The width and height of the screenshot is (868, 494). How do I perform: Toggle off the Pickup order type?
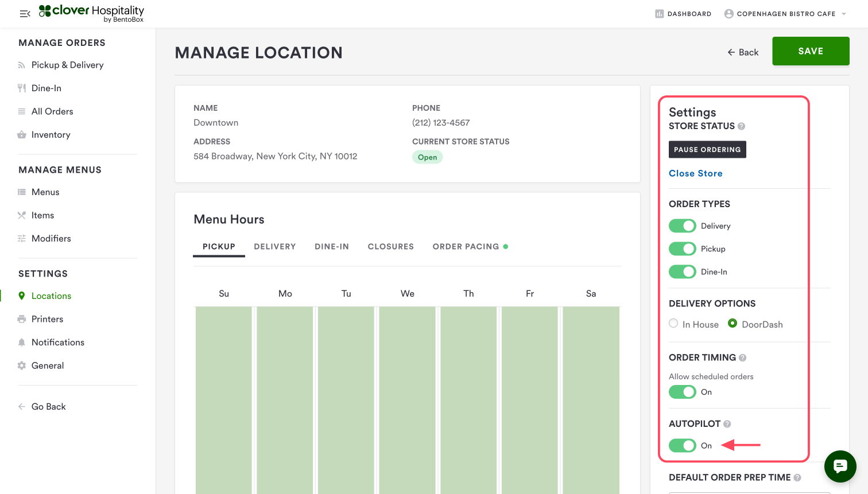click(x=682, y=249)
